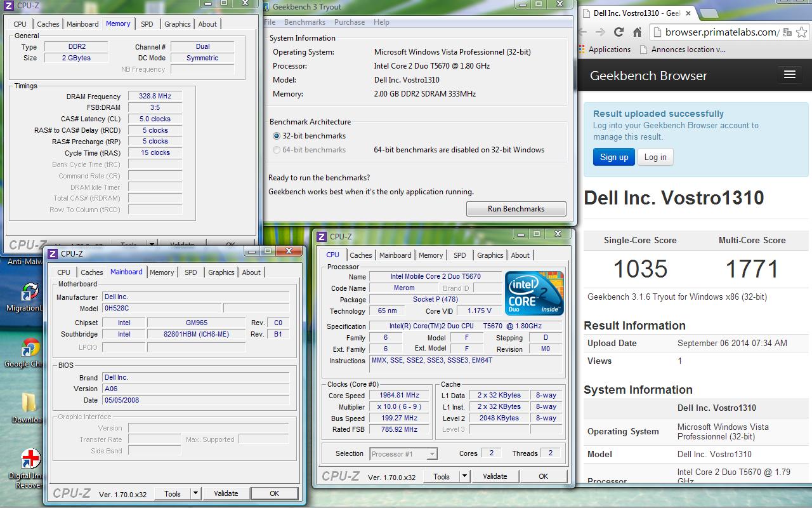Click Code Name value Merom

404,288
